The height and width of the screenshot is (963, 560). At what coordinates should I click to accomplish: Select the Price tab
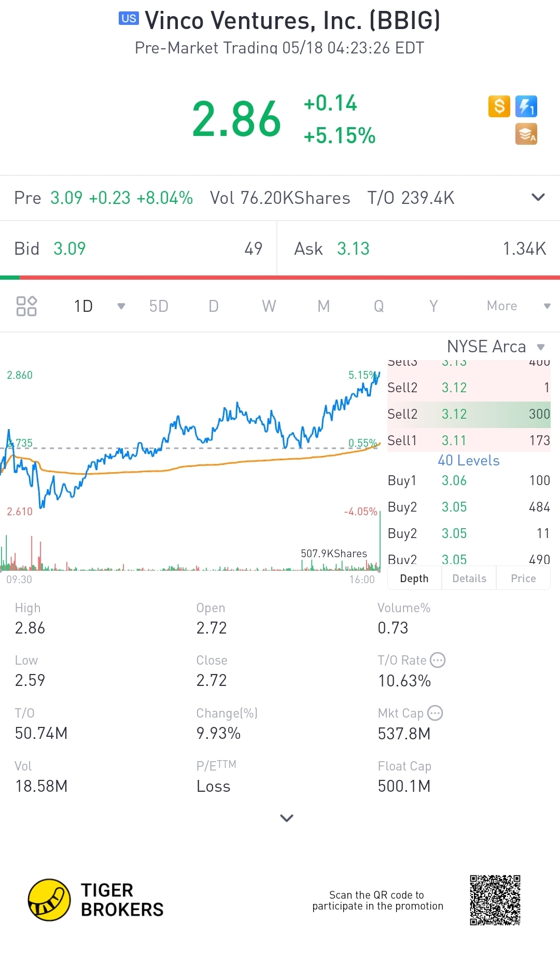tap(523, 579)
